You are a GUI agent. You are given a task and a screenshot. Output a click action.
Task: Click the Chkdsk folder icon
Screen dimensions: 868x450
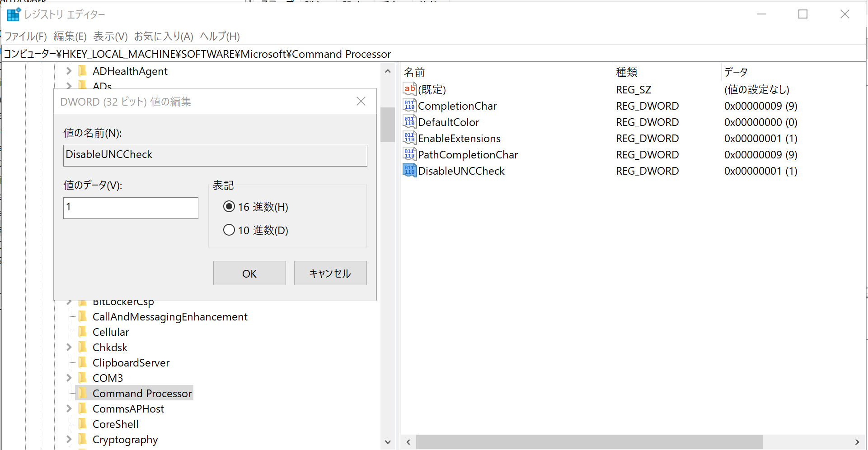pyautogui.click(x=82, y=348)
